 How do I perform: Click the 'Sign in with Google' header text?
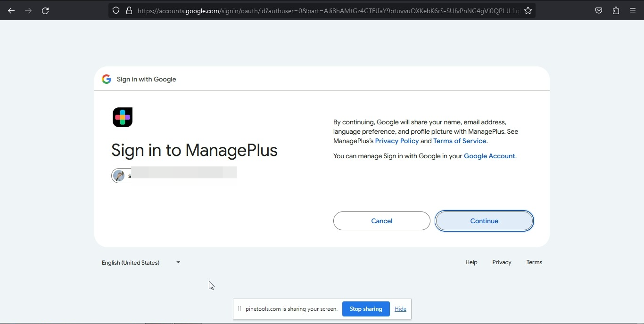click(x=147, y=79)
